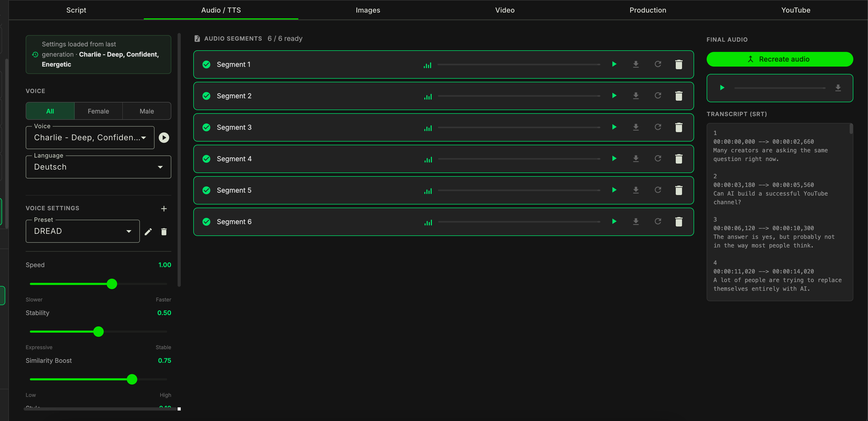
Task: Click transcript line 'Can AI build a successful YouTube'
Action: 770,194
